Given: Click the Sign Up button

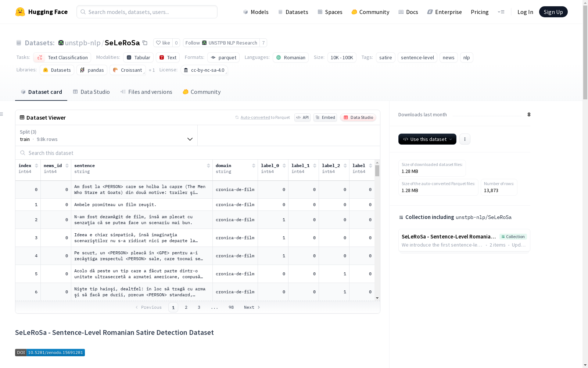Looking at the screenshot, I should coord(553,12).
